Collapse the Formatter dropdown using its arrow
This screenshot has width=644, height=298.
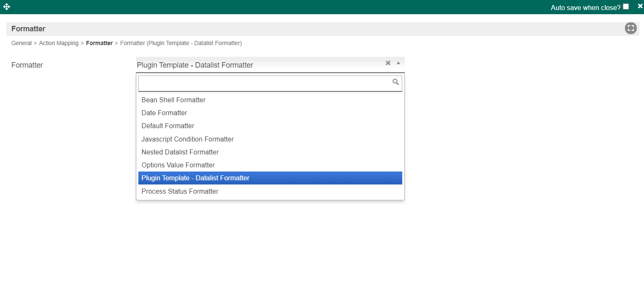click(x=398, y=63)
